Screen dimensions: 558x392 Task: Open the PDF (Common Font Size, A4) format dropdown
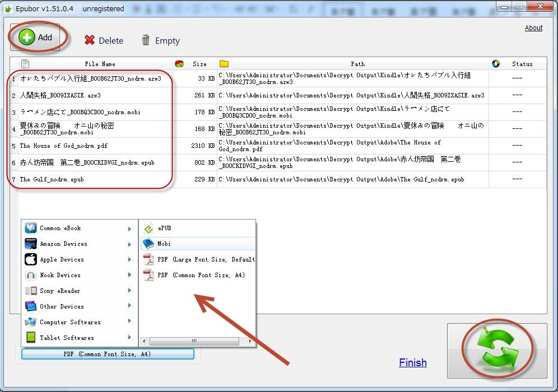(108, 354)
